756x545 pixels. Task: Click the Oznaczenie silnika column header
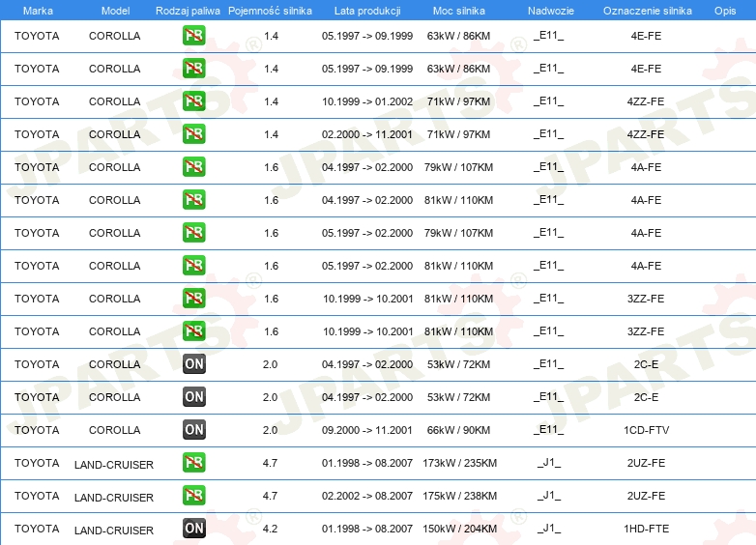(647, 11)
